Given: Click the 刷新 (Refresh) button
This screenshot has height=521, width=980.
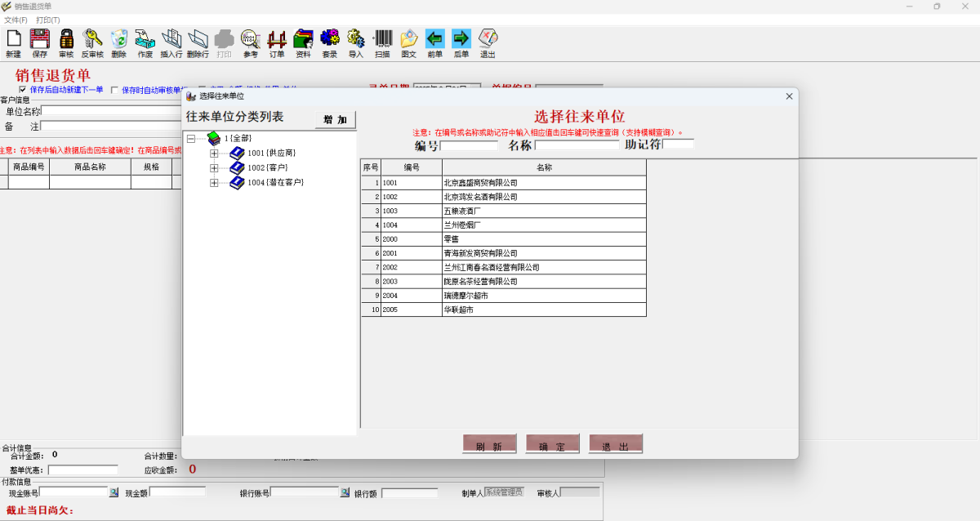Looking at the screenshot, I should 488,443.
